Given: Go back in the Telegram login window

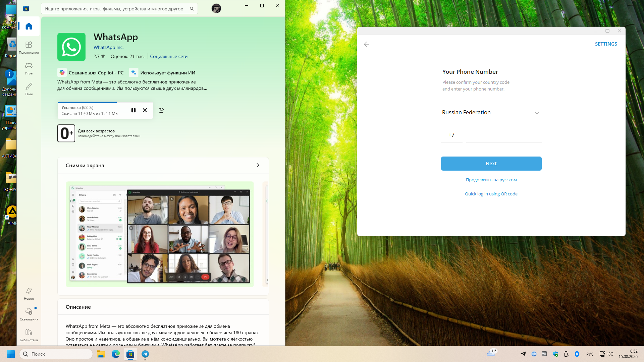Looking at the screenshot, I should click(x=367, y=44).
